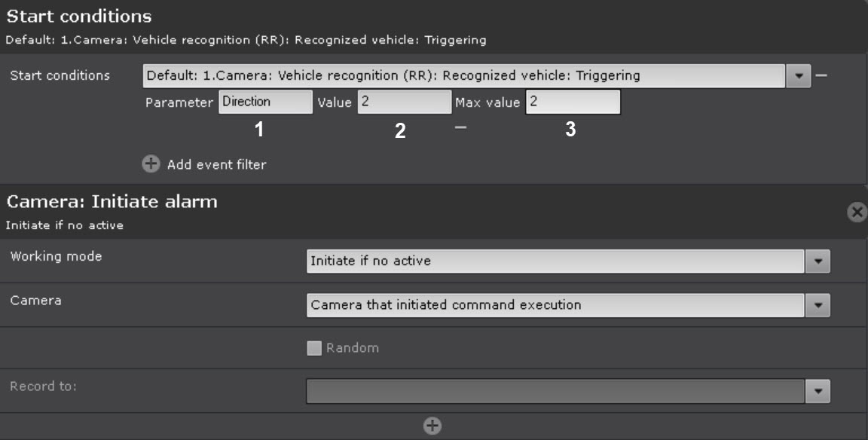Open the Record to dropdown arrow
The width and height of the screenshot is (868, 440).
point(818,391)
